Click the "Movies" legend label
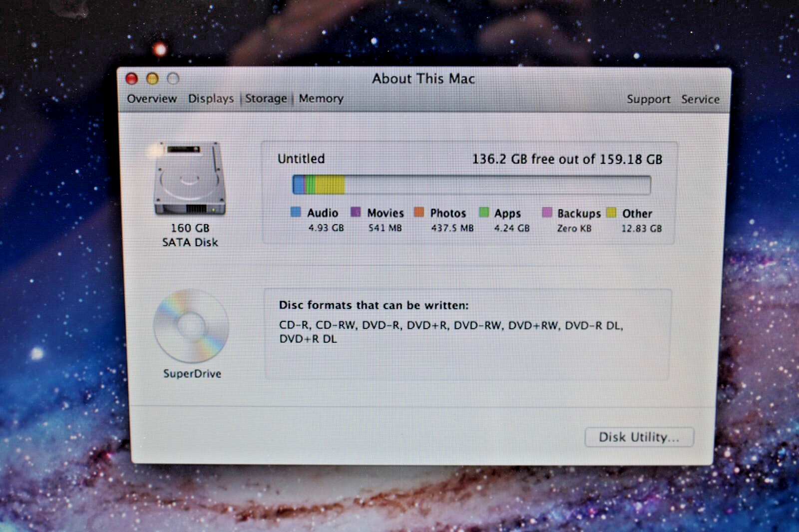The width and height of the screenshot is (799, 532). 386,213
